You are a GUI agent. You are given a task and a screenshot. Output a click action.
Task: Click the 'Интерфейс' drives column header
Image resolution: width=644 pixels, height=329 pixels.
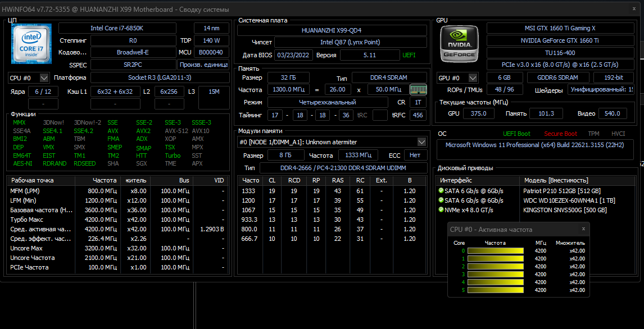click(x=478, y=180)
